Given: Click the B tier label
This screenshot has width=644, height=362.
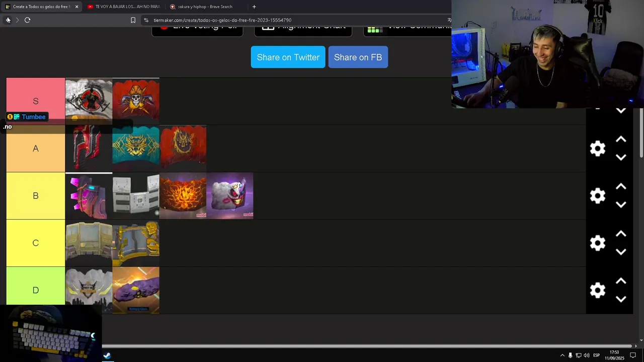Looking at the screenshot, I should (x=36, y=196).
